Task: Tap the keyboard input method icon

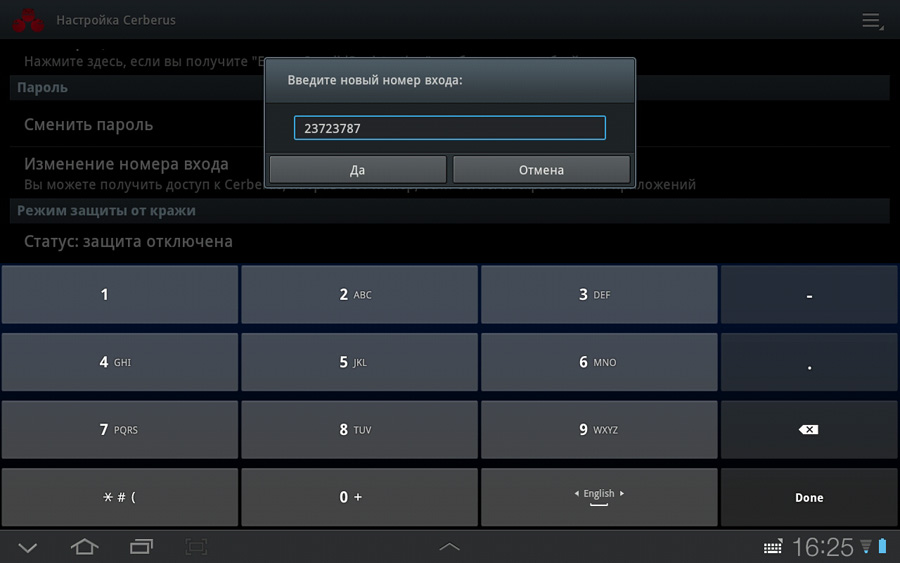Action: (773, 548)
